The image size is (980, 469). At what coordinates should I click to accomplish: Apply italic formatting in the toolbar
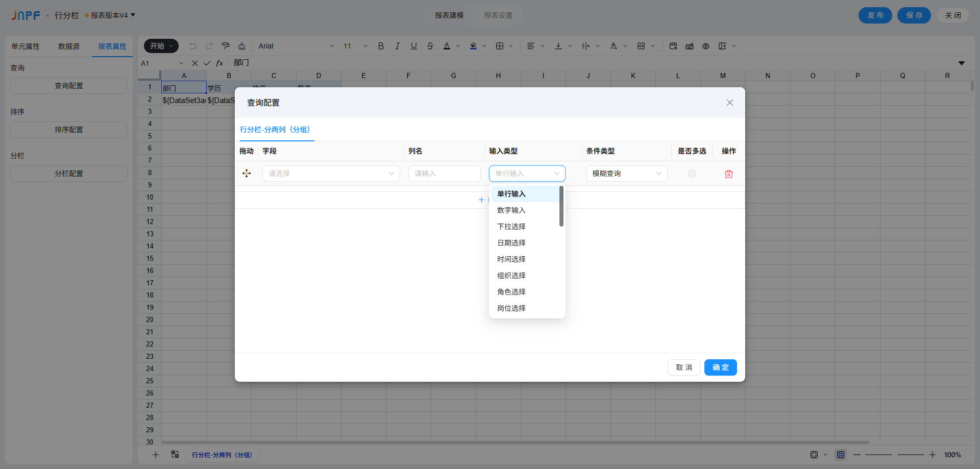click(x=397, y=46)
